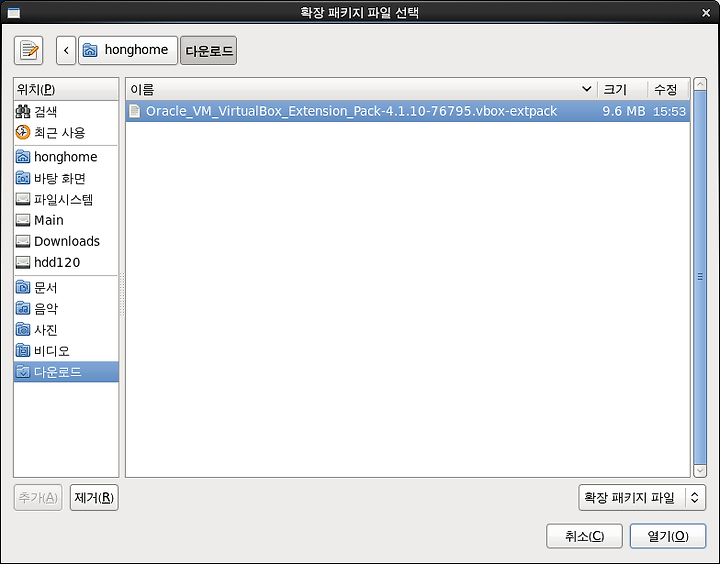Select the 다운로드 path breadcrumb button
This screenshot has height=564, width=720.
(208, 50)
